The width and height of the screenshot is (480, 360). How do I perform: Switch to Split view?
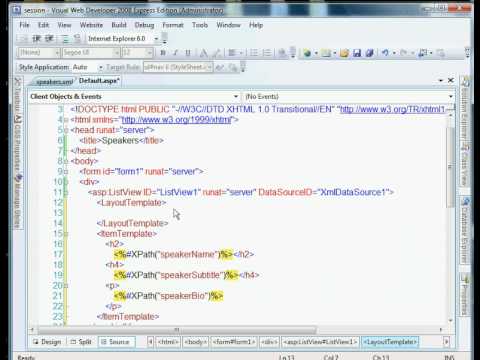81,342
